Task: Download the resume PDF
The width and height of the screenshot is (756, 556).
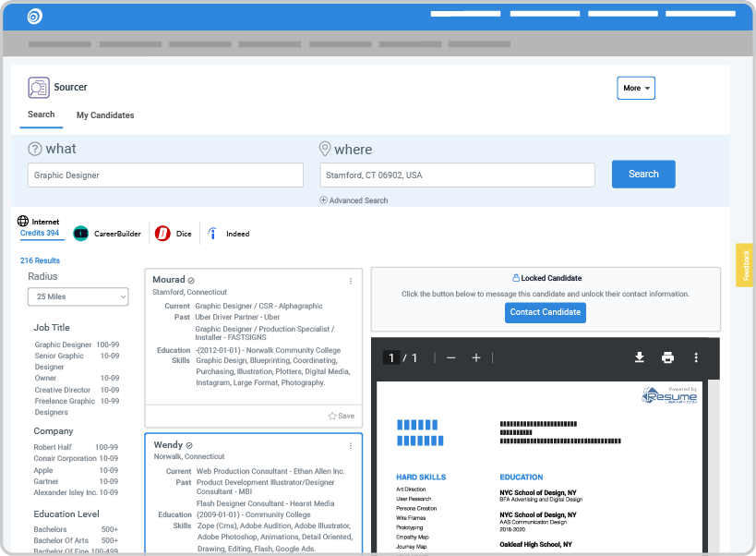Action: [640, 357]
